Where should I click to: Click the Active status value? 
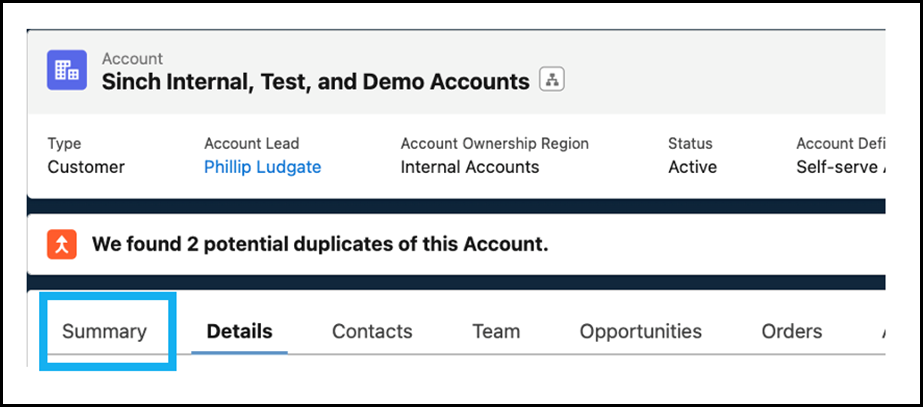(692, 167)
